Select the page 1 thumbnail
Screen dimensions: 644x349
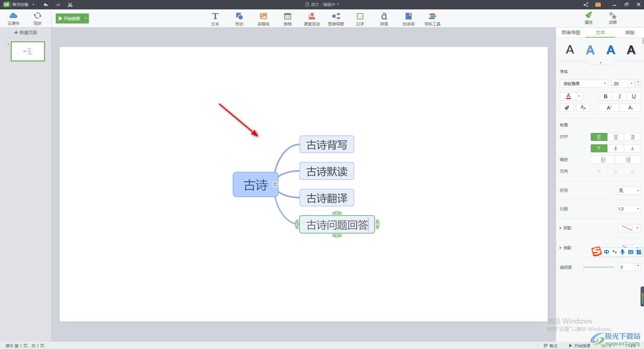click(28, 51)
